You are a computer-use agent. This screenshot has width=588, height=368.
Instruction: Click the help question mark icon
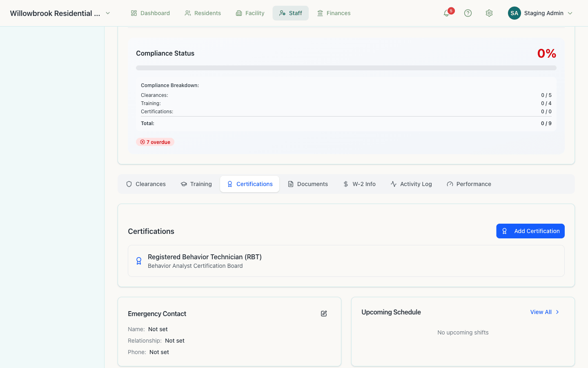pos(468,13)
